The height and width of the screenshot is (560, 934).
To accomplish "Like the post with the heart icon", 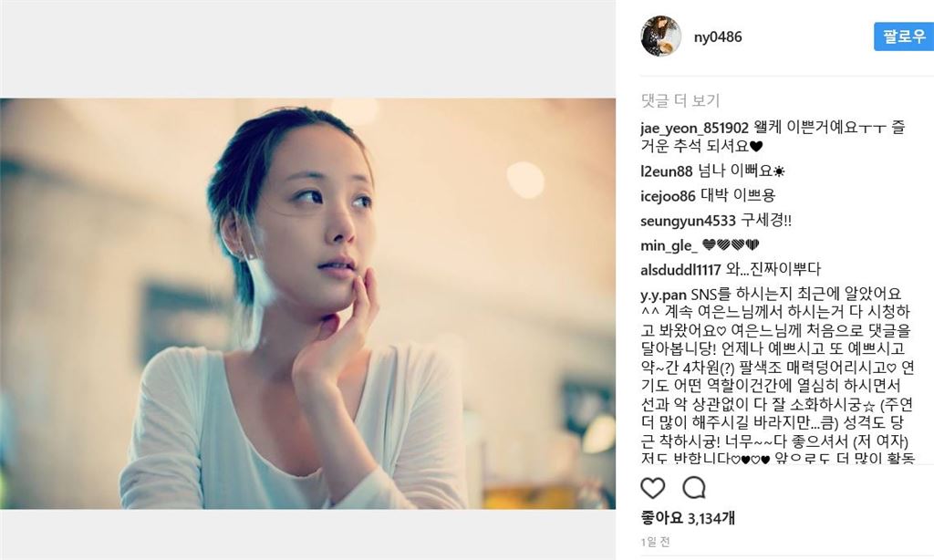I will pyautogui.click(x=653, y=488).
